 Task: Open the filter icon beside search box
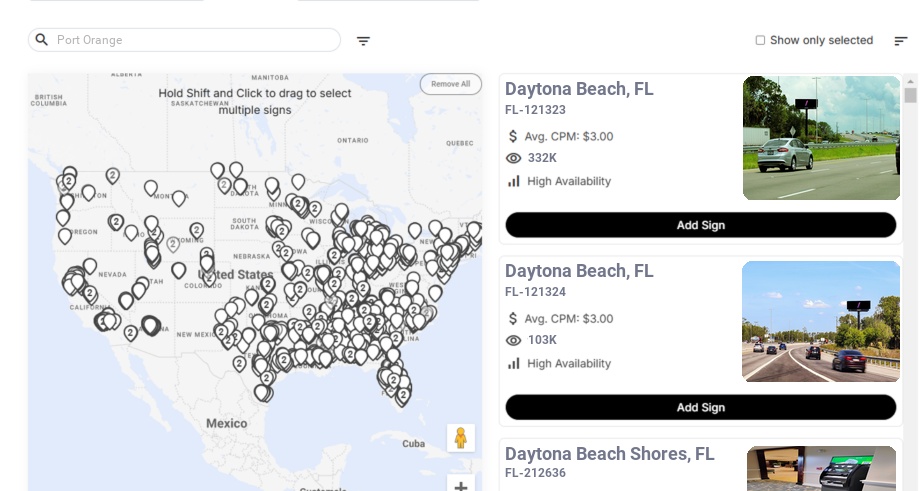coord(363,41)
